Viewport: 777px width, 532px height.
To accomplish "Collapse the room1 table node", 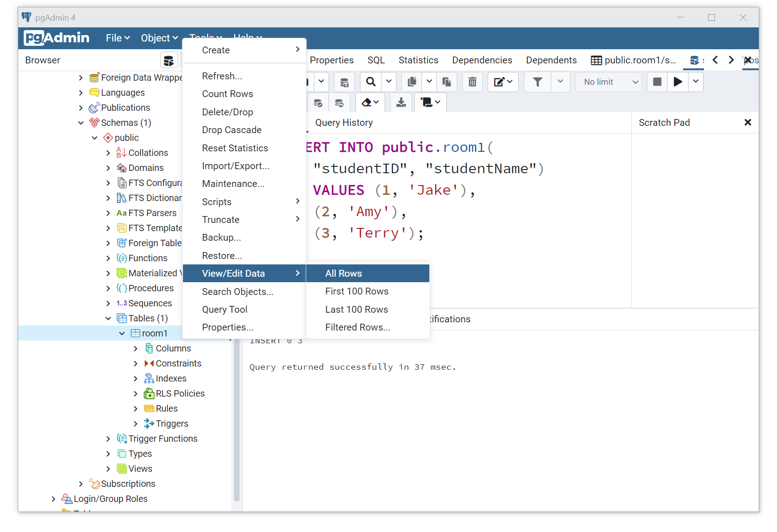I will (122, 333).
